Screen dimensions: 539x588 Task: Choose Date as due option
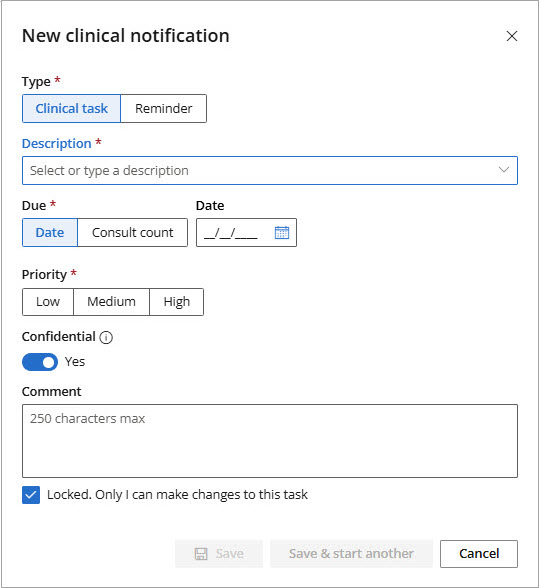click(x=50, y=232)
